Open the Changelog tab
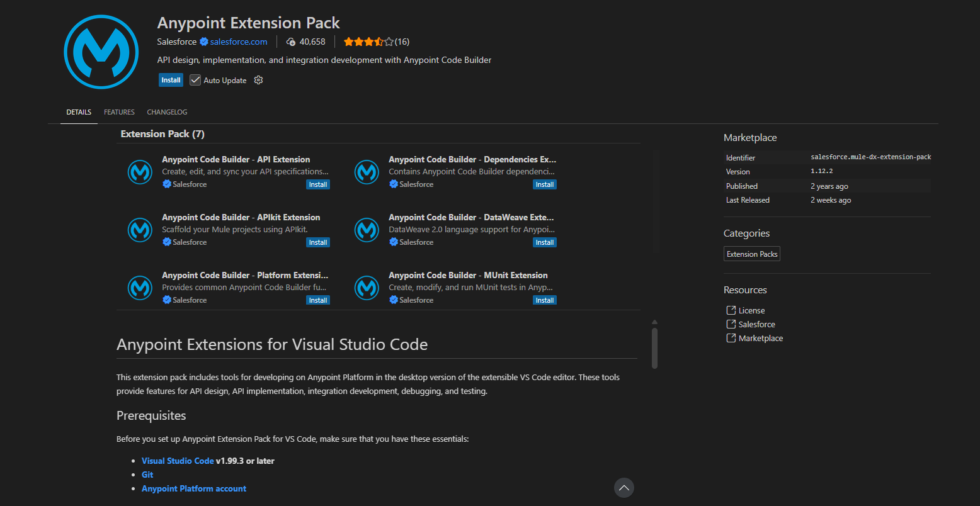The image size is (980, 506). (x=167, y=112)
